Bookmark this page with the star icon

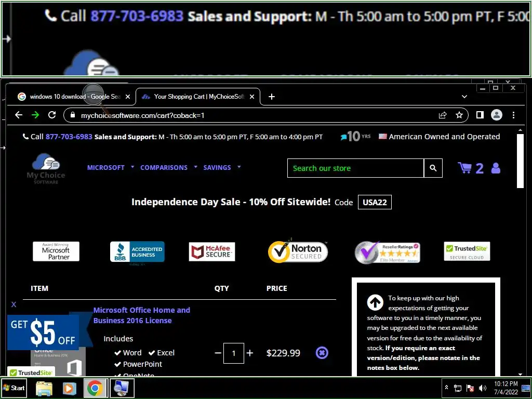(459, 115)
